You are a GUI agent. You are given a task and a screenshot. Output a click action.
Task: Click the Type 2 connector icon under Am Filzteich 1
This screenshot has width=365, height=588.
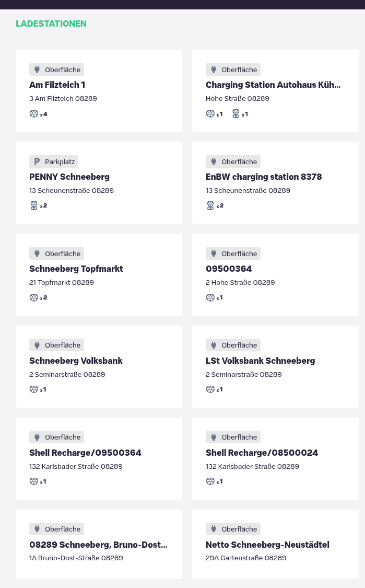pyautogui.click(x=34, y=113)
